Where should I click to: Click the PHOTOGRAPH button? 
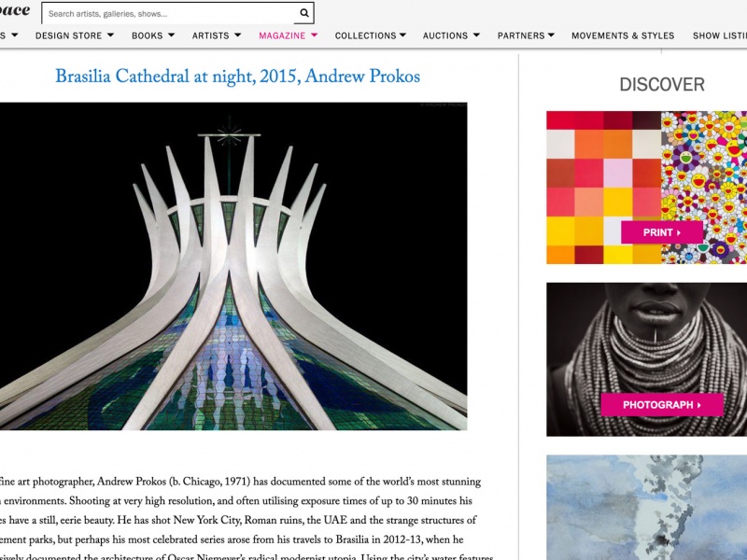(660, 404)
